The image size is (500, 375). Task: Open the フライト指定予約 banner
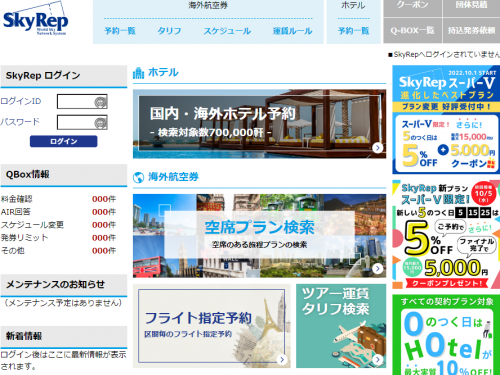pos(212,326)
